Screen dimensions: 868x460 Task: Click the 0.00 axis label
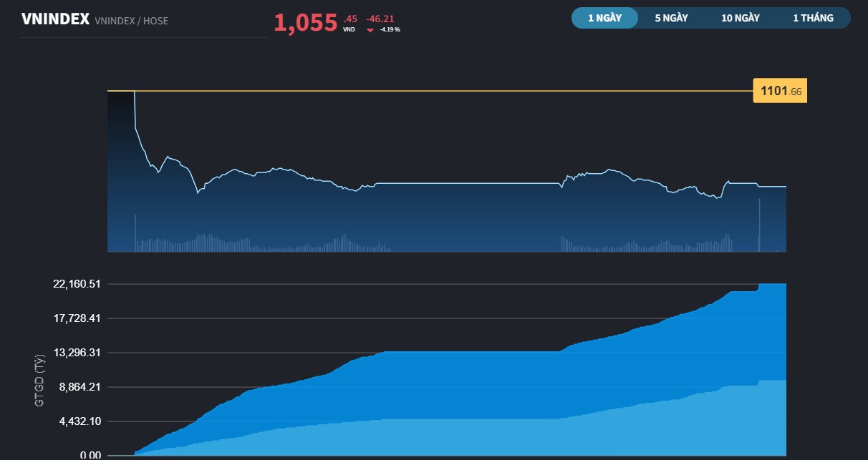pos(91,455)
